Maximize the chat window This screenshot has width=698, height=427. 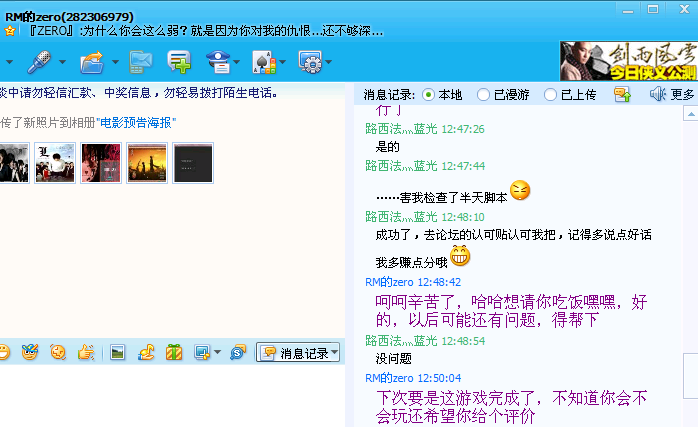653,9
